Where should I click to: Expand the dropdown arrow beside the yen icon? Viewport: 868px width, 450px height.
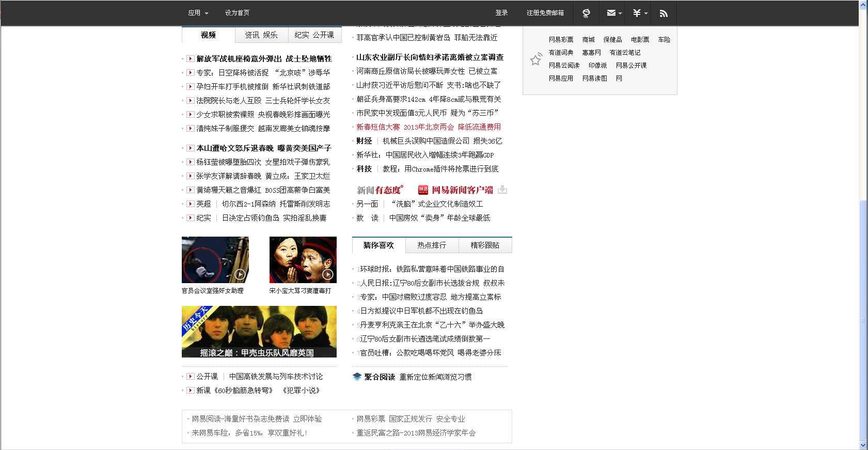(646, 14)
